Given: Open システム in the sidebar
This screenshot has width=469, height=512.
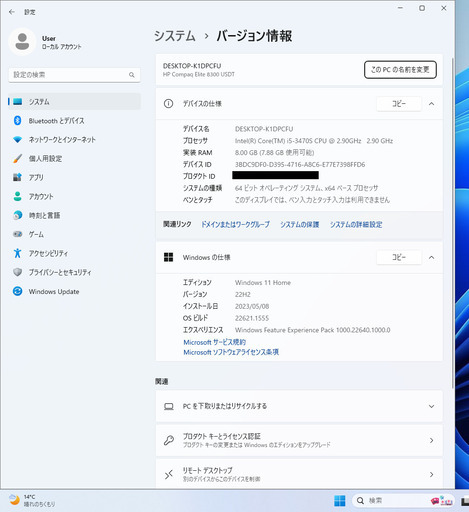Looking at the screenshot, I should pos(74,101).
